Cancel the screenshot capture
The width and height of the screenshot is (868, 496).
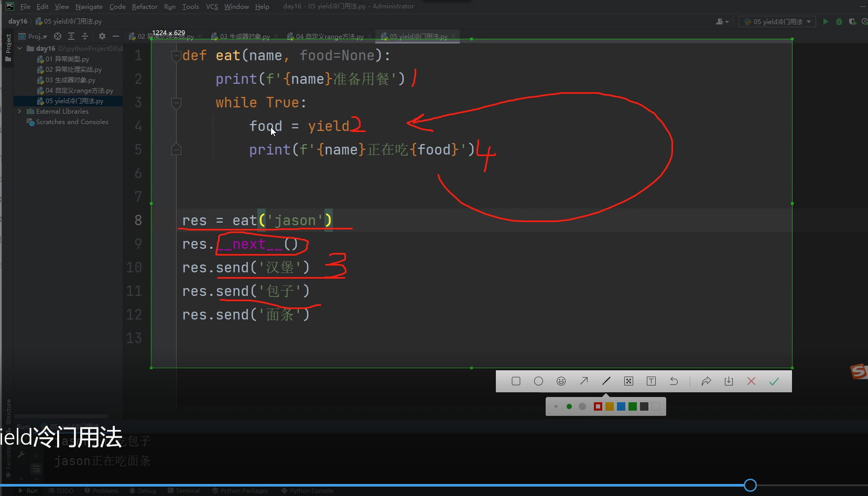coord(751,381)
